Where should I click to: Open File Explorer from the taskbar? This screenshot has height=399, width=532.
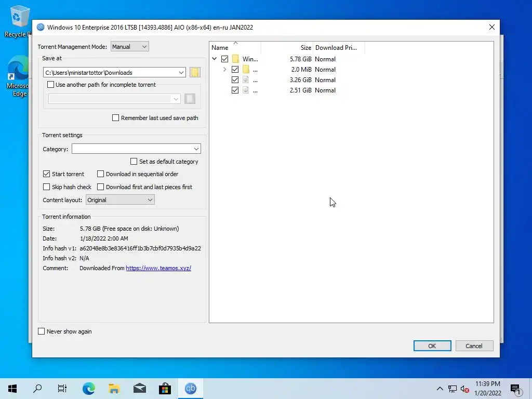point(114,389)
